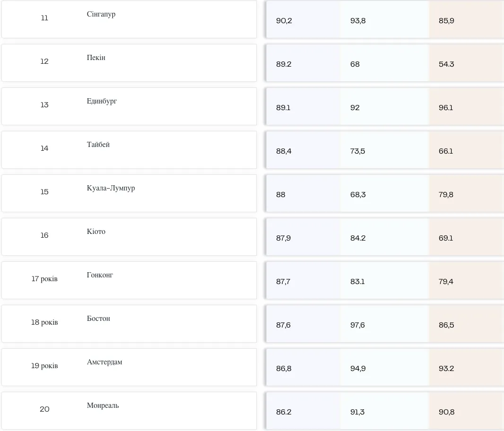Open the Куала-Лумпур entry
The image size is (504, 431).
pyautogui.click(x=129, y=193)
